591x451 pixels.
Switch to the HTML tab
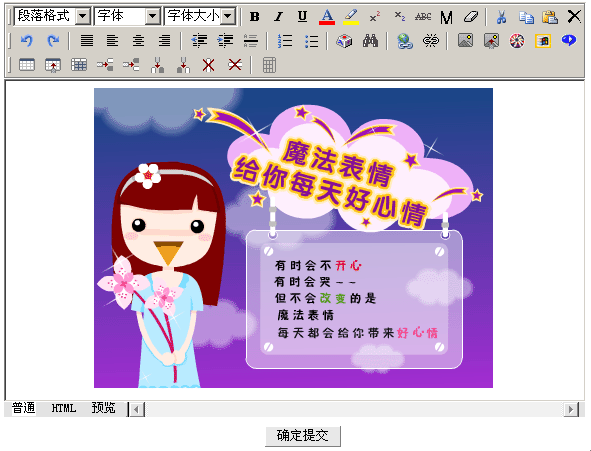click(x=64, y=408)
